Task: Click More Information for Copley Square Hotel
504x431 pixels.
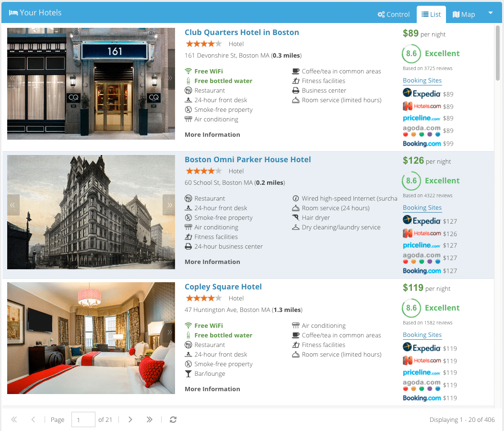Action: pyautogui.click(x=212, y=389)
